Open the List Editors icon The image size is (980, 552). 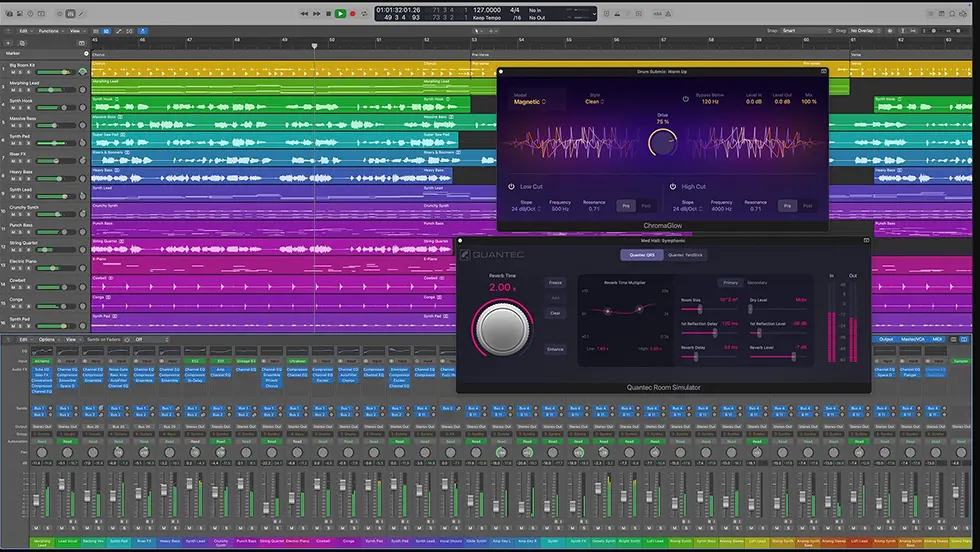tap(931, 14)
